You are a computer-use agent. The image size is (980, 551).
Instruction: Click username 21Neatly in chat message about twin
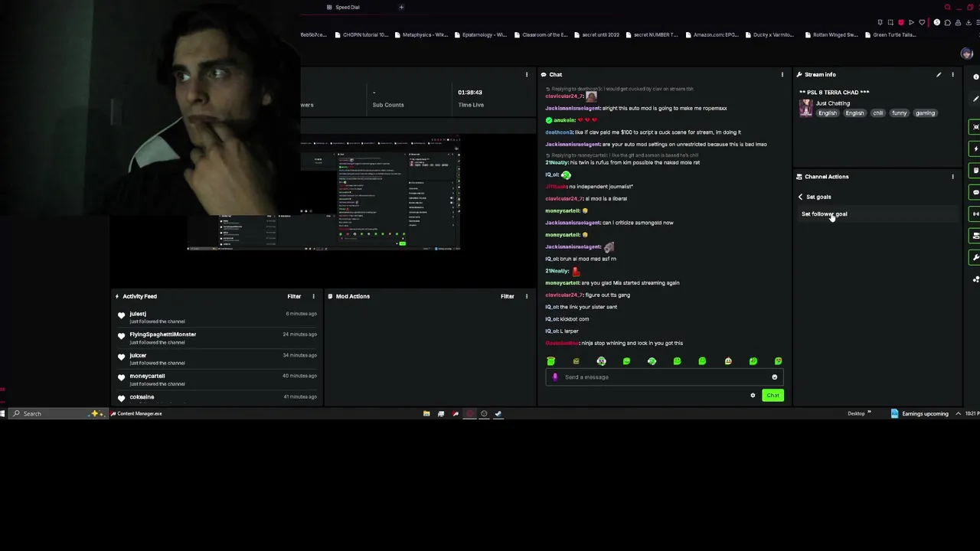(557, 162)
